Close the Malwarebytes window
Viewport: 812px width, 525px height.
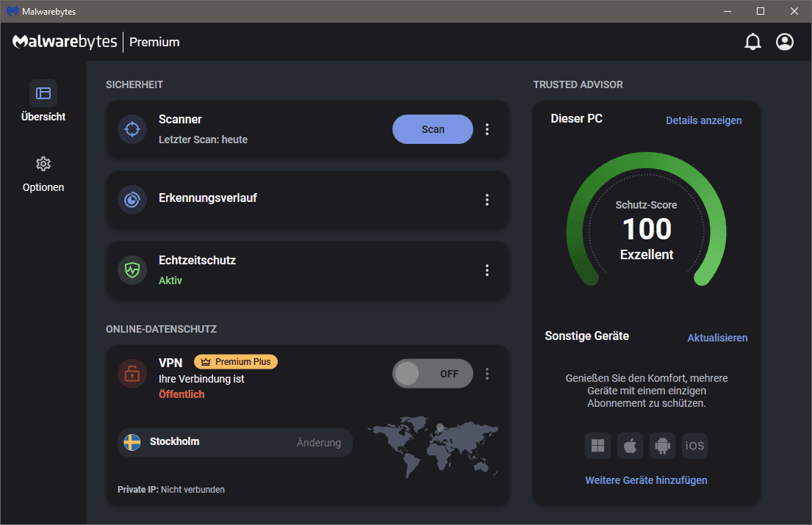794,11
